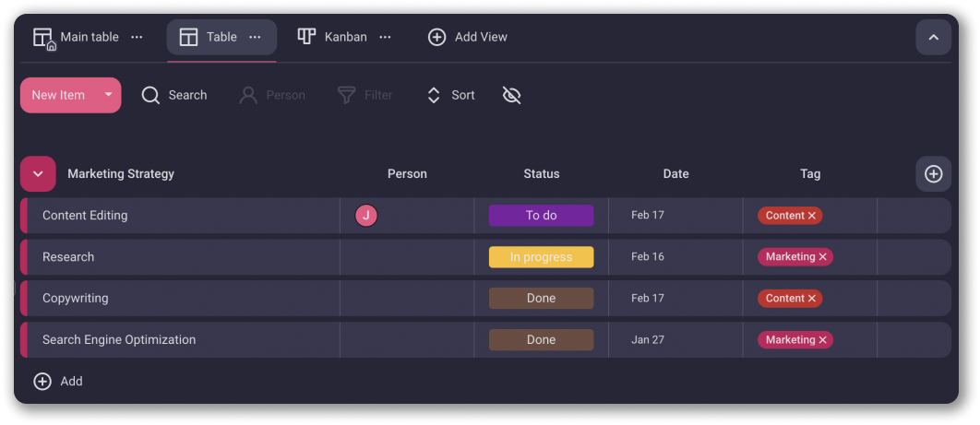Open the Sort options

[x=450, y=95]
